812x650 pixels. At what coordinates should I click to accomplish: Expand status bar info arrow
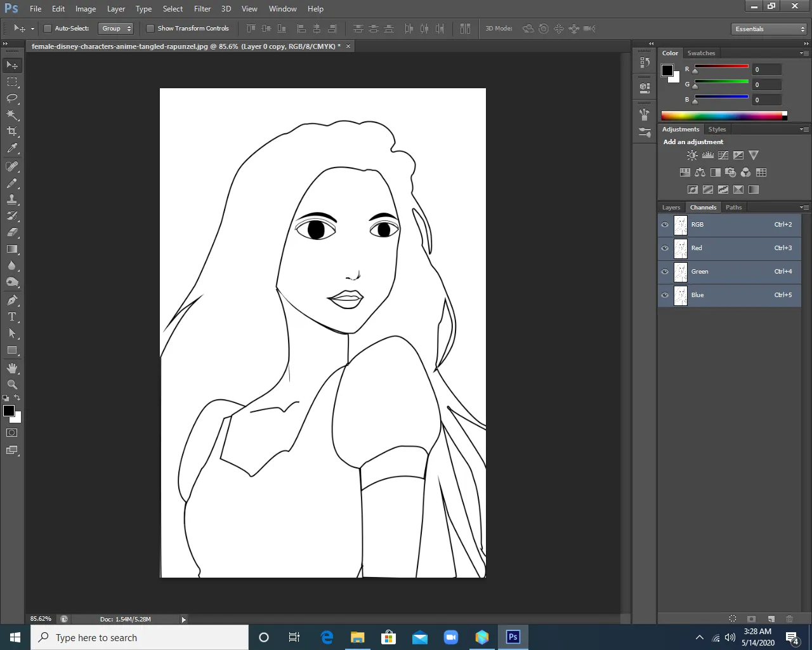click(x=183, y=620)
